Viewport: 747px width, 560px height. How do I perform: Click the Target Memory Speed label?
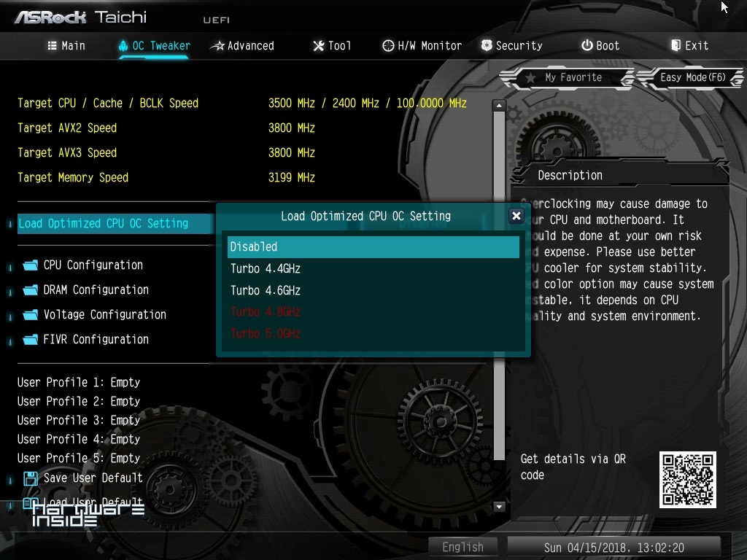pos(73,178)
